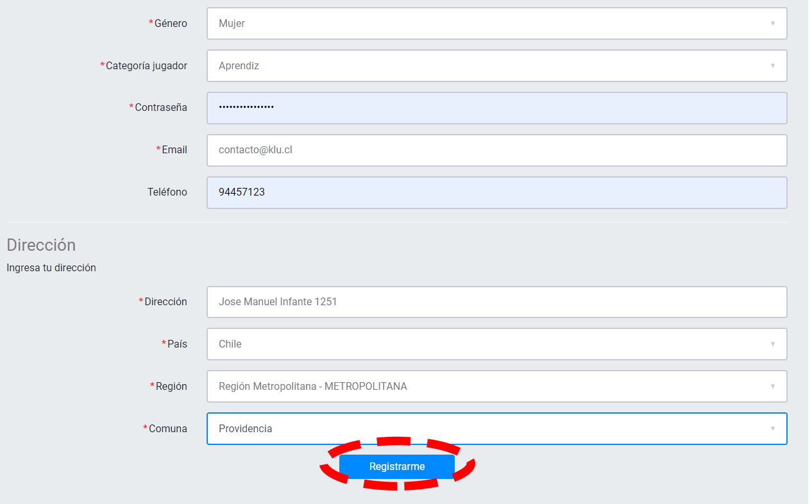Screen dimensions: 812x504
Task: Click the arrow on the Género dropdown
Action: [x=772, y=24]
